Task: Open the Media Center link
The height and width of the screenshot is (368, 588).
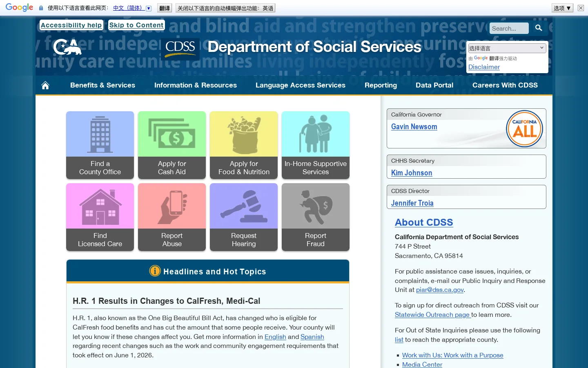Action: 422,364
